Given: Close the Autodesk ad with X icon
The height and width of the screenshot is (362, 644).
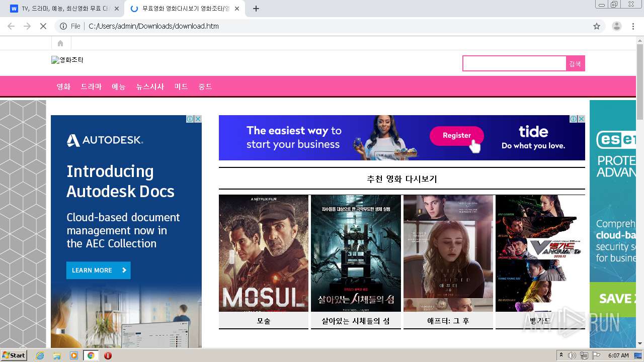Looking at the screenshot, I should (198, 119).
